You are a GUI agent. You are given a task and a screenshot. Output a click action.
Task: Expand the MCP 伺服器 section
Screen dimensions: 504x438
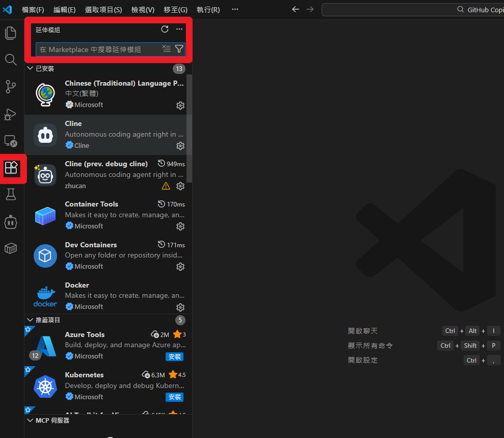31,421
